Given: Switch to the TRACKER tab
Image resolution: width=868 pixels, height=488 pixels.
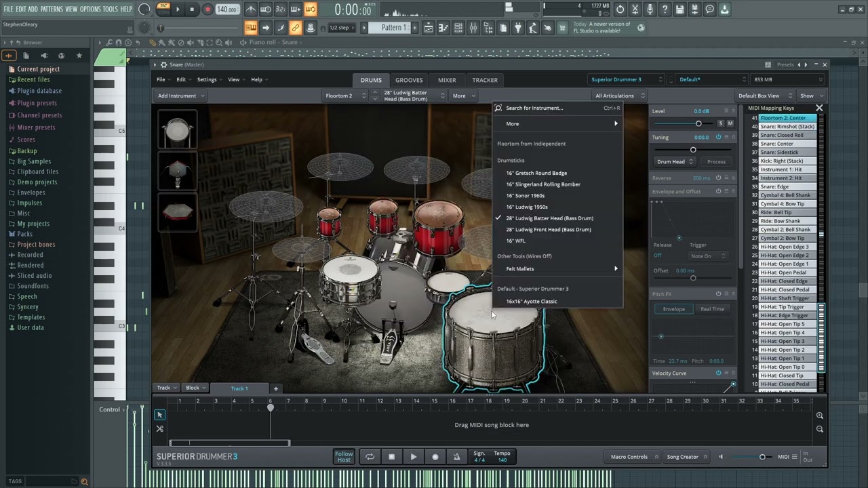Looking at the screenshot, I should [x=485, y=80].
